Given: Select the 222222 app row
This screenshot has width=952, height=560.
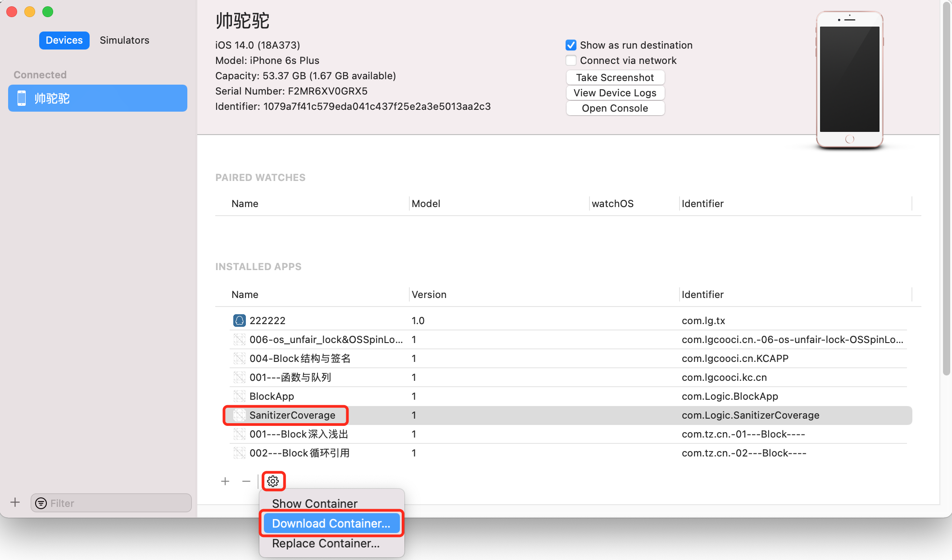Looking at the screenshot, I should 568,321.
